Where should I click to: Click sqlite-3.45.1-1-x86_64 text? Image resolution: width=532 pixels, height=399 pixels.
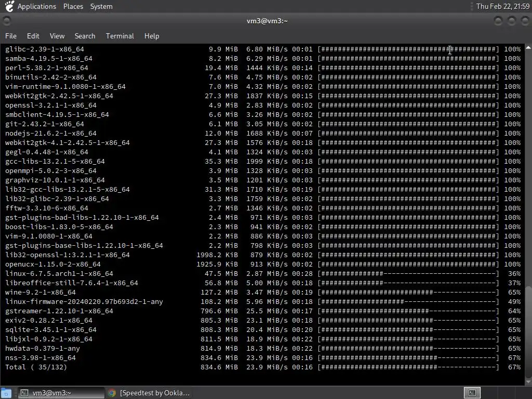[x=51, y=330]
